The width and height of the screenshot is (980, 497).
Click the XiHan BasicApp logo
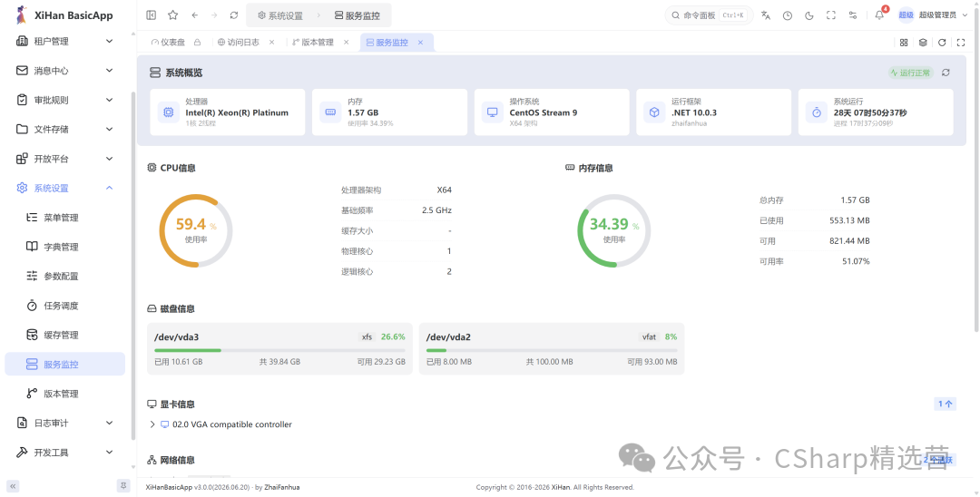(64, 15)
